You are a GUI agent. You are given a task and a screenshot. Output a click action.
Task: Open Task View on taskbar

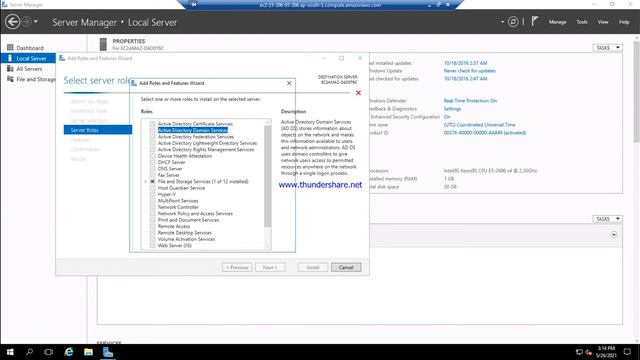pyautogui.click(x=49, y=352)
